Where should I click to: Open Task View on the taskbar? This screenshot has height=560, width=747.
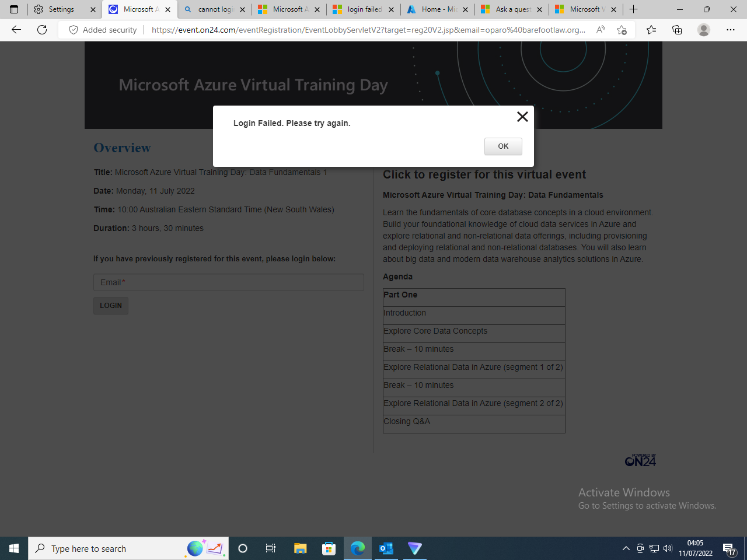tap(271, 548)
